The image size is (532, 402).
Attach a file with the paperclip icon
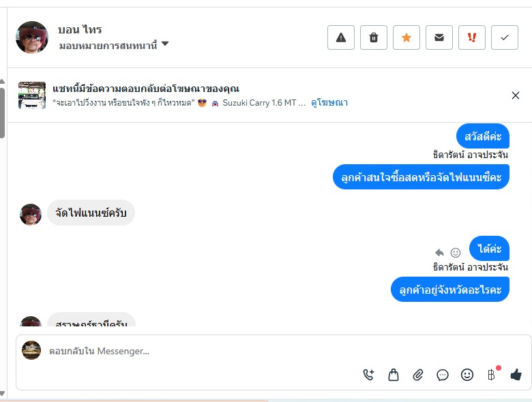pyautogui.click(x=418, y=374)
